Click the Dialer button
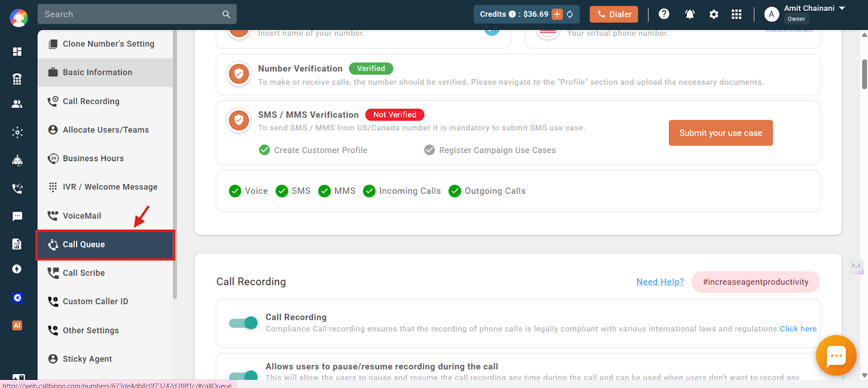 point(614,14)
